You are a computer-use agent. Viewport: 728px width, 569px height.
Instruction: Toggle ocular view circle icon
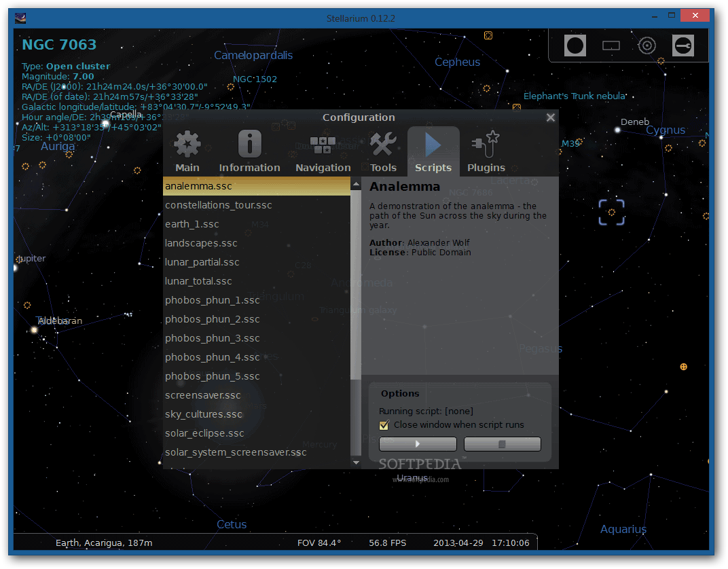point(575,45)
